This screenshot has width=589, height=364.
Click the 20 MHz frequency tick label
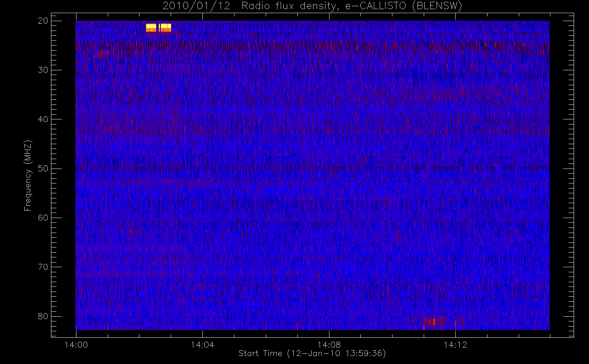pyautogui.click(x=43, y=21)
